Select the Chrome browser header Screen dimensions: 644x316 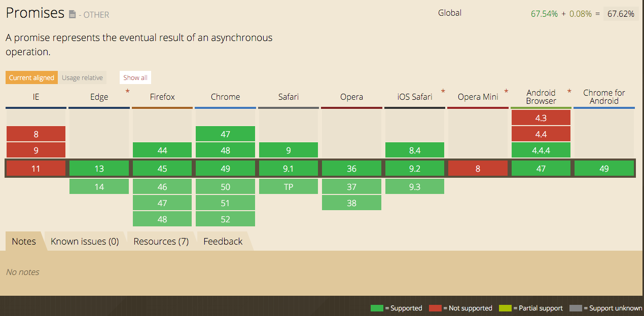225,97
